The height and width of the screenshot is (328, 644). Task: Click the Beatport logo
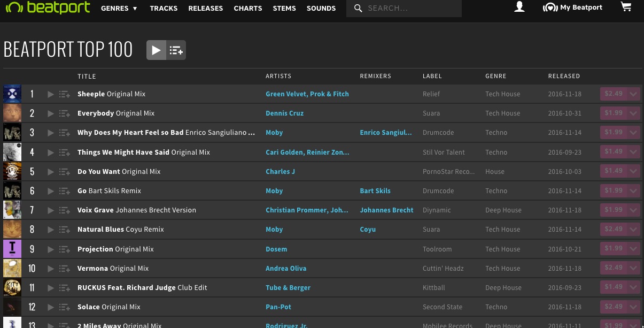tap(48, 8)
